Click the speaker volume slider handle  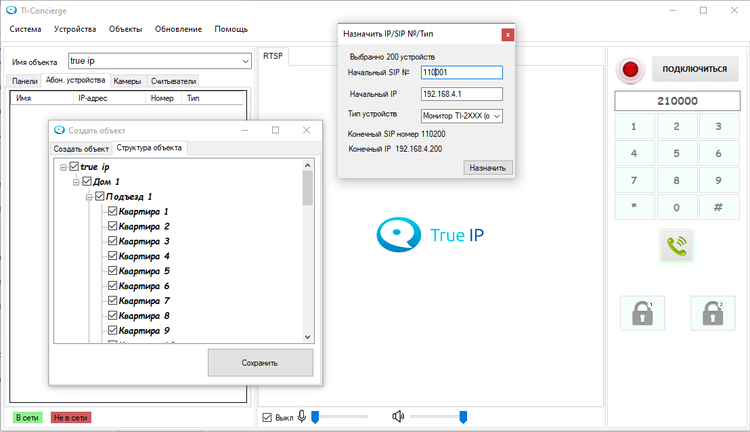coord(463,417)
